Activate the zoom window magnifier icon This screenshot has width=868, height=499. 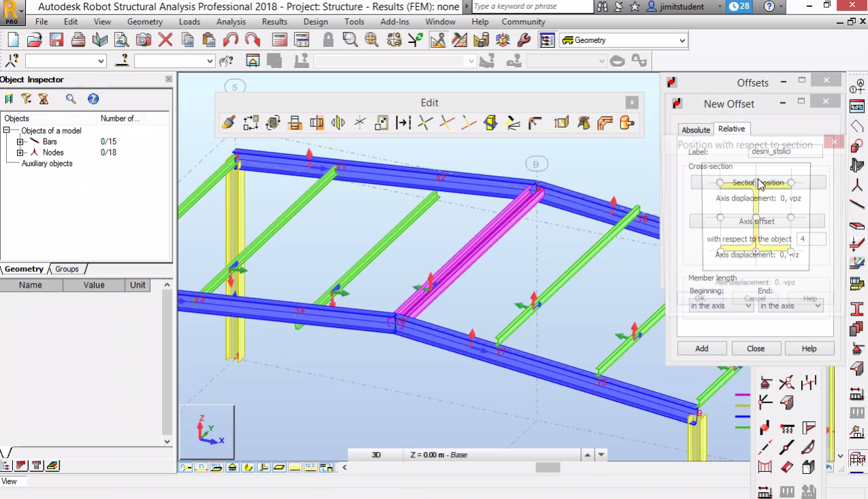point(350,40)
